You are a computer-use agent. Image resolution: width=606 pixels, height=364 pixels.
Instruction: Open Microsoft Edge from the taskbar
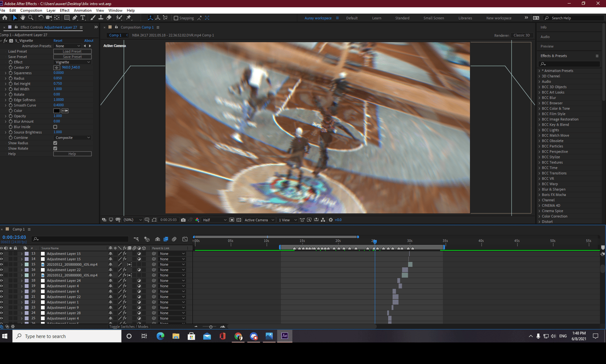(160, 336)
